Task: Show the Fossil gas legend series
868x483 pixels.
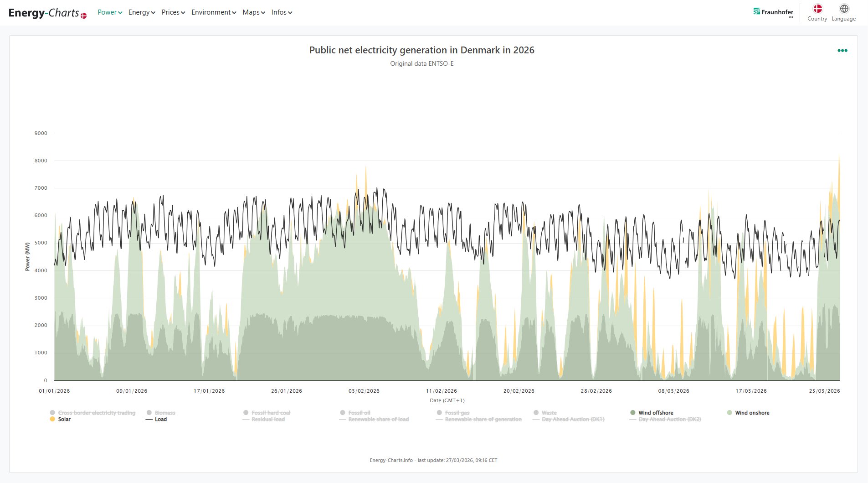Action: click(457, 413)
